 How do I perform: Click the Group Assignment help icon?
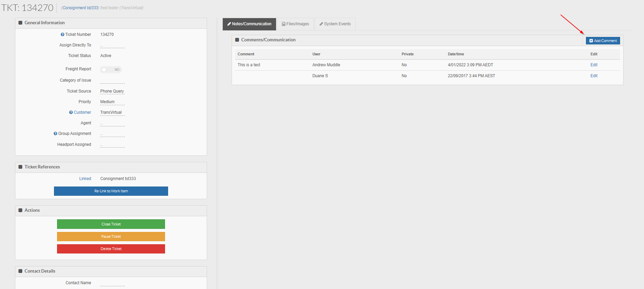(x=55, y=134)
